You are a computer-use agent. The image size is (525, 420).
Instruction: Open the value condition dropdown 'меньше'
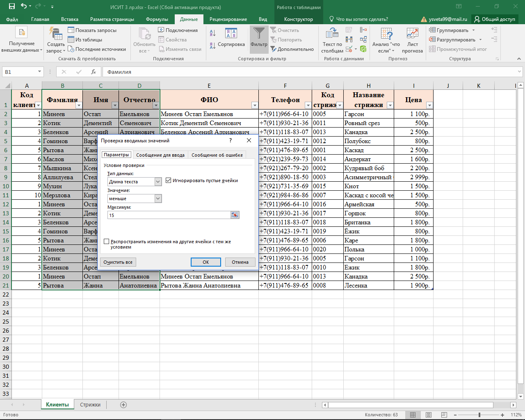coord(158,199)
